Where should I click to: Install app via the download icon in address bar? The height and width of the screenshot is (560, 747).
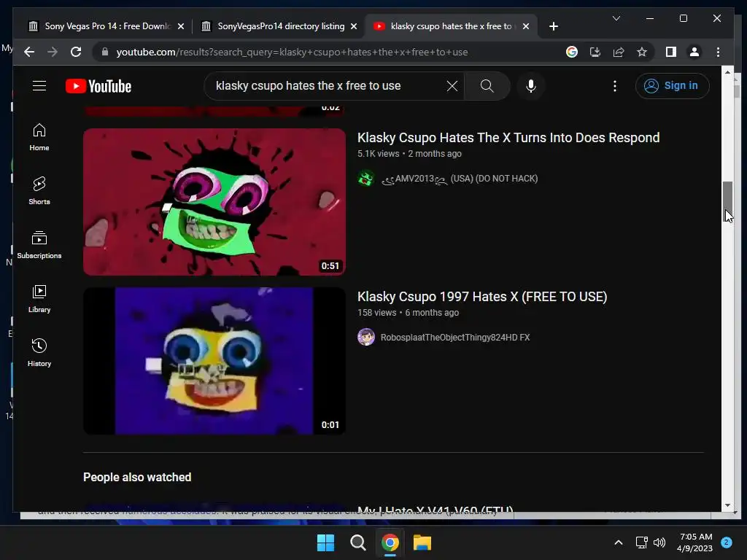pos(595,52)
